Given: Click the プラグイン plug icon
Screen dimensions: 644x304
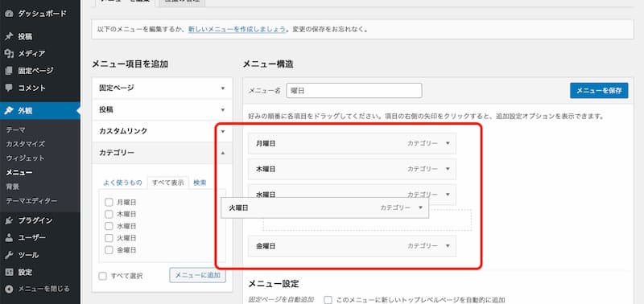Looking at the screenshot, I should pos(9,220).
